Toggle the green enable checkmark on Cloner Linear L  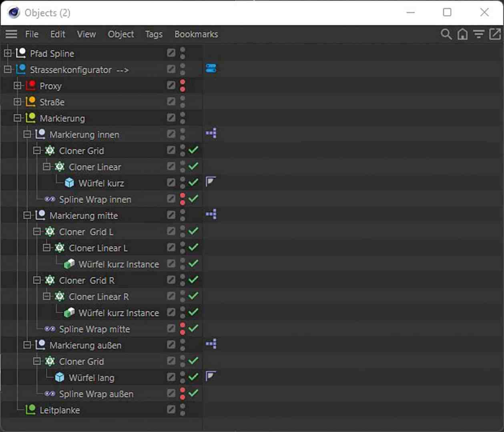pos(193,248)
